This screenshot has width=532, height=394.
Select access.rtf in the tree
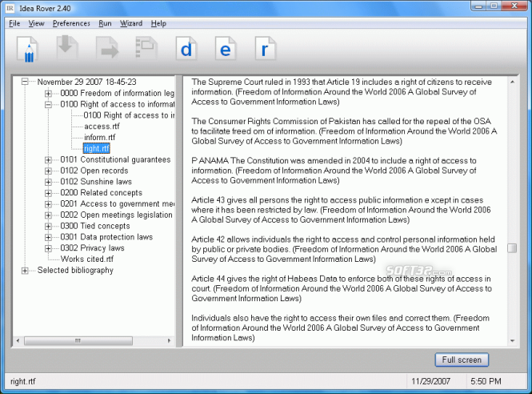[102, 127]
